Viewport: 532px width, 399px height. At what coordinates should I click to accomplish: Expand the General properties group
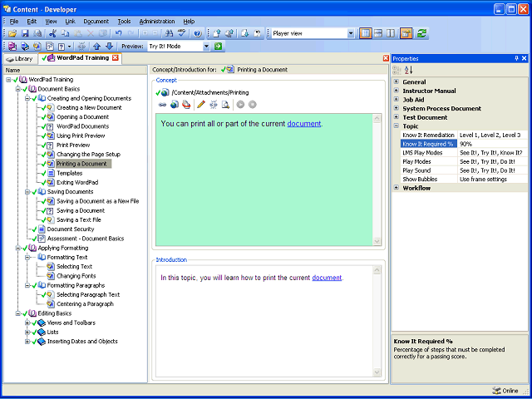[x=396, y=81]
